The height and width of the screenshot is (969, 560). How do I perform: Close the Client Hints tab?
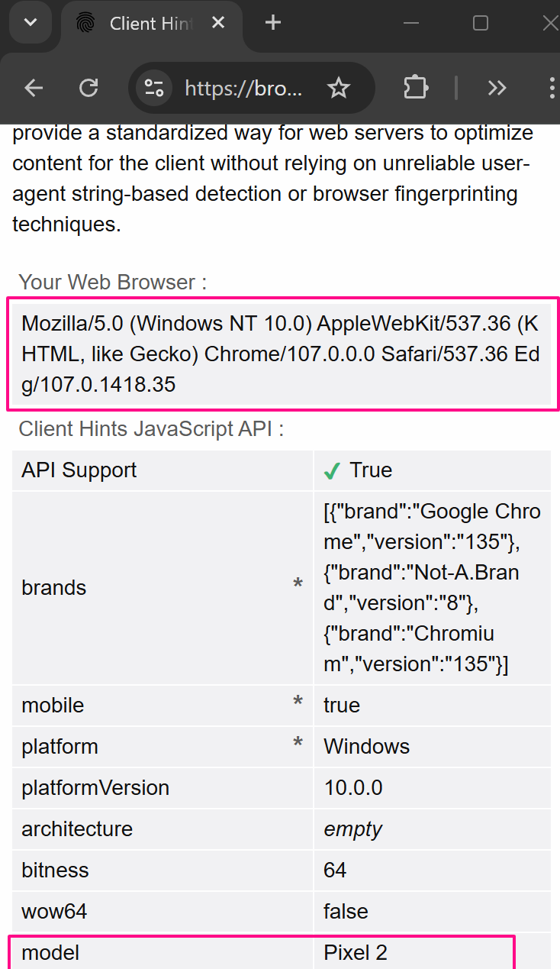click(218, 23)
